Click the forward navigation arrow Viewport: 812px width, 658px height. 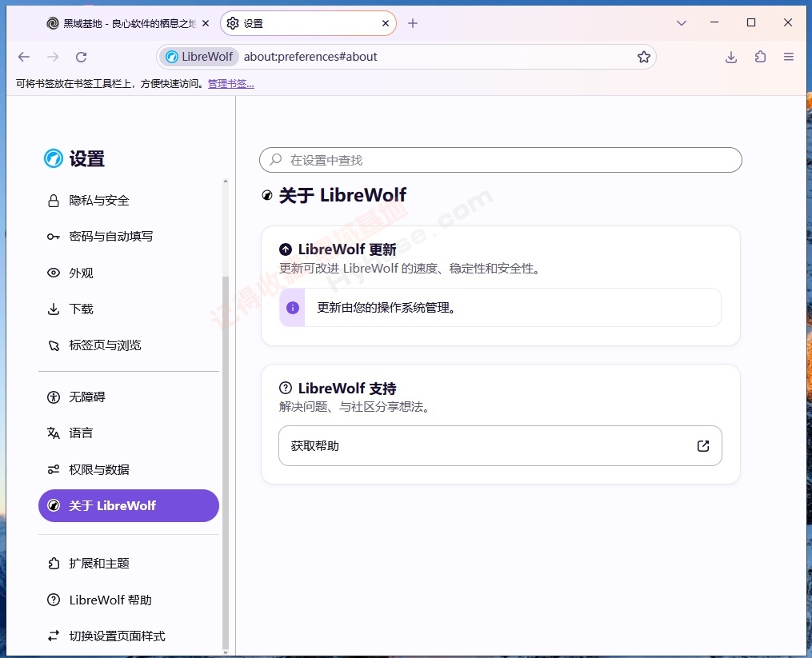[52, 57]
